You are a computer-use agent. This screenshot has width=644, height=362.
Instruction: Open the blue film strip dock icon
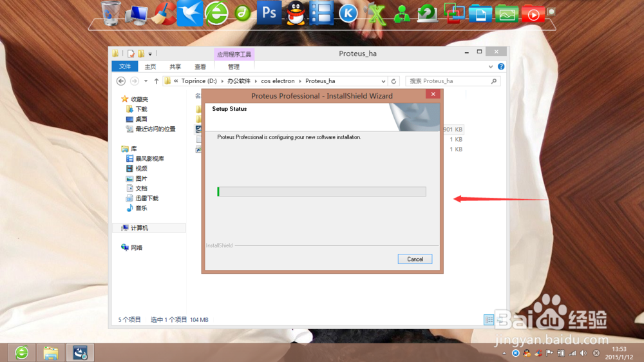pyautogui.click(x=321, y=13)
